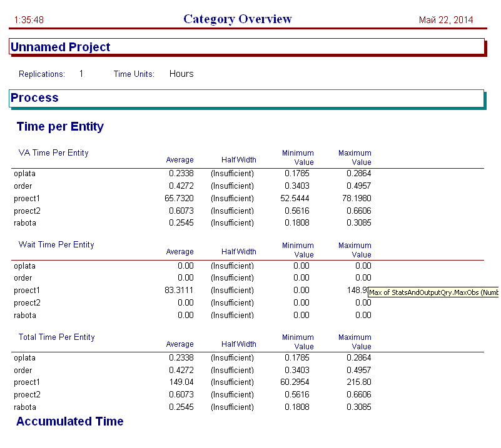
Task: Click rabota row label in Total Time table
Action: click(25, 407)
